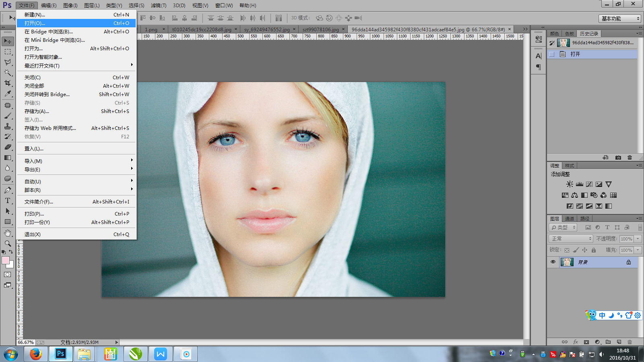Toggle layer filtering on/off switch
This screenshot has width=644, height=362.
pos(640,227)
